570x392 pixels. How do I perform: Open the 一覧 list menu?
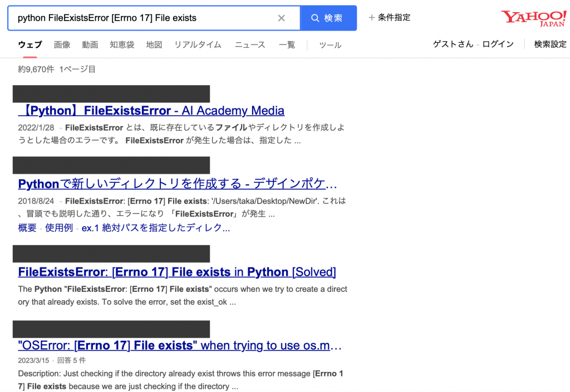[287, 45]
